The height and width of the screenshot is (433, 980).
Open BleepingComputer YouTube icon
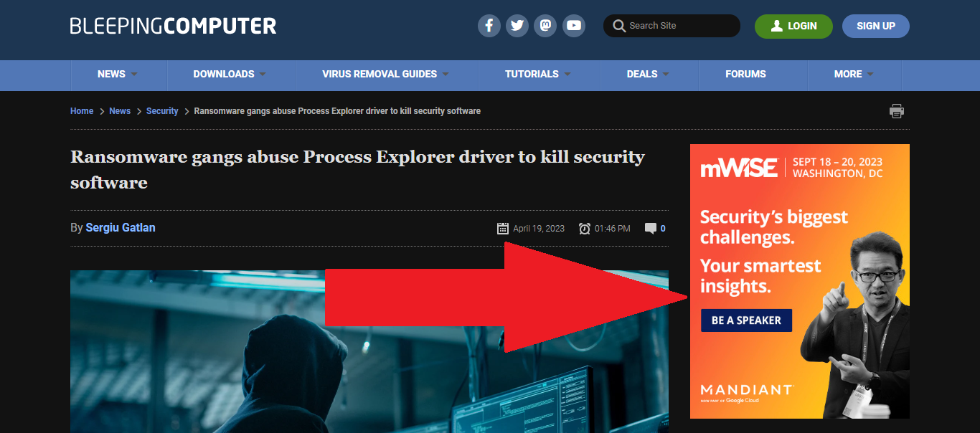click(x=574, y=26)
